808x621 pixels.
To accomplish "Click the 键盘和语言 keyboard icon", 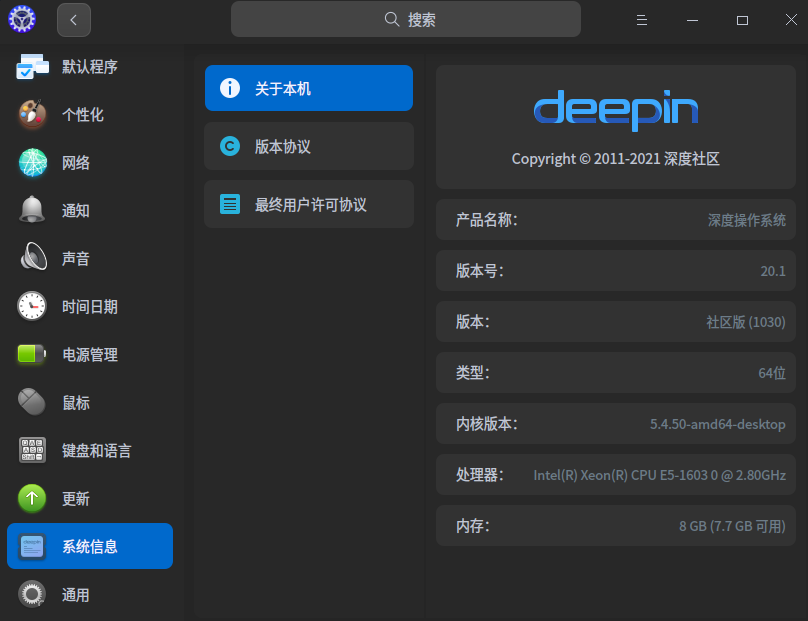I will pos(32,450).
